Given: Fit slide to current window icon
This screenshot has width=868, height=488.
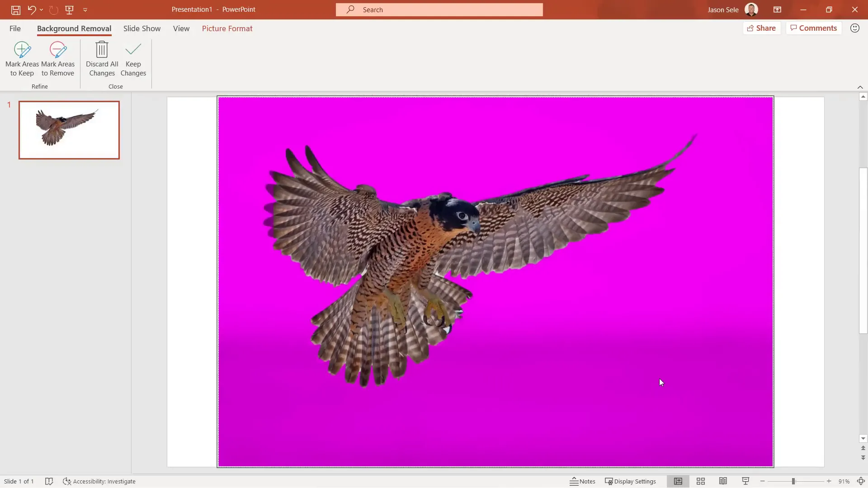Looking at the screenshot, I should coord(861,481).
